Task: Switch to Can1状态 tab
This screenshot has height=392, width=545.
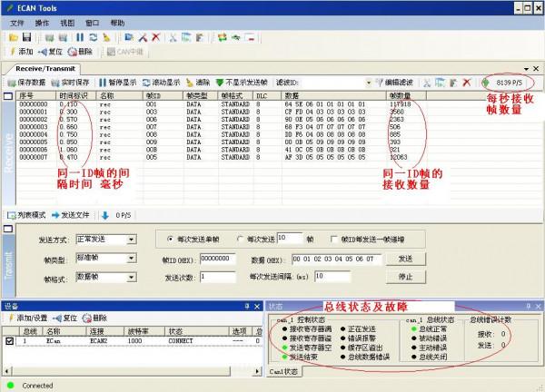Action: click(x=285, y=371)
